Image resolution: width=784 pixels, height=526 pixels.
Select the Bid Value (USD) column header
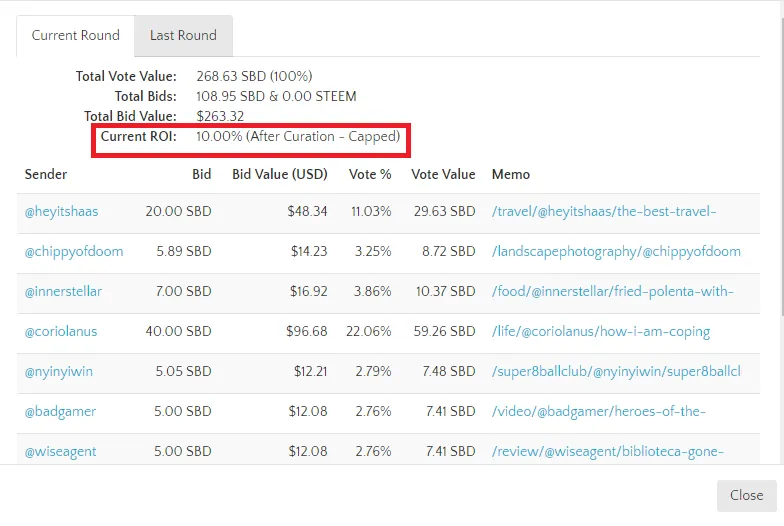pyautogui.click(x=280, y=174)
